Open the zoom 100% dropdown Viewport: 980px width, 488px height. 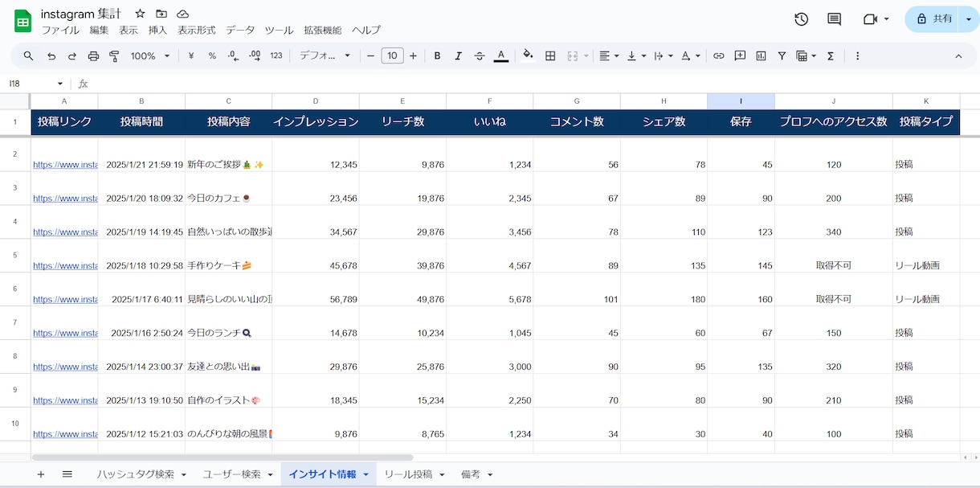[x=151, y=56]
